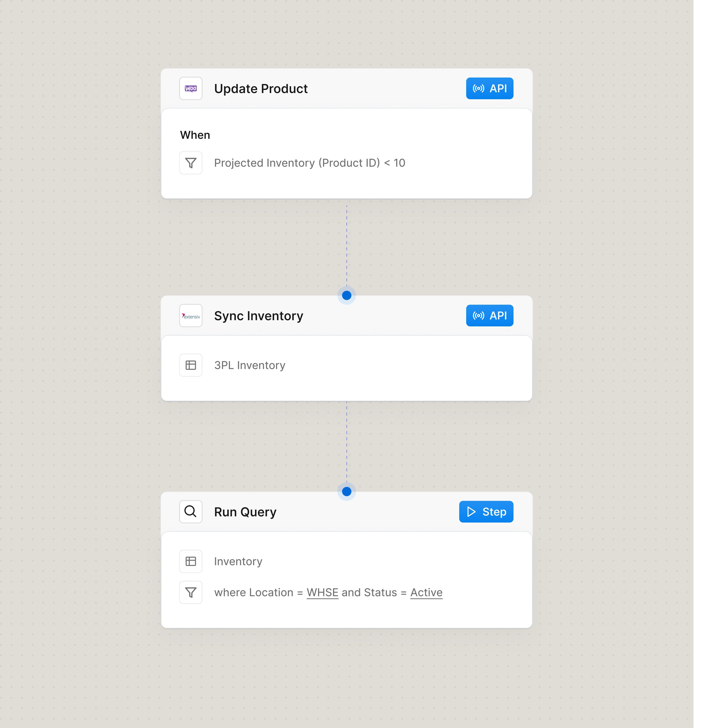
Task: Toggle the connector dot above Run Query
Action: pos(346,492)
